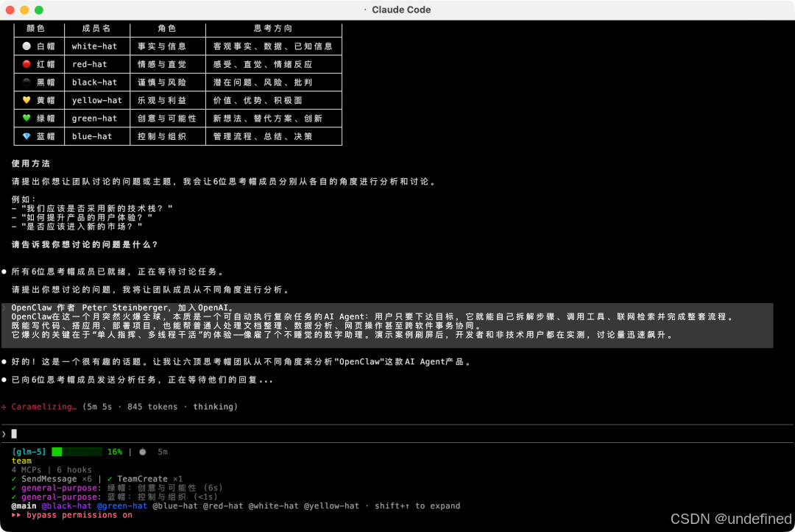795x532 pixels.
Task: Click the TeamCreate ×1 entry
Action: pyautogui.click(x=149, y=479)
